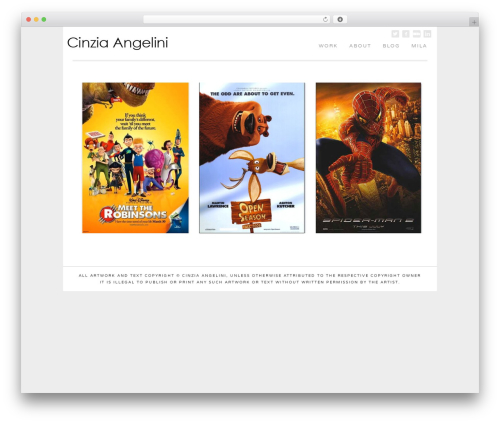Close the browser window with the red button
Image resolution: width=500 pixels, height=423 pixels.
pyautogui.click(x=29, y=19)
